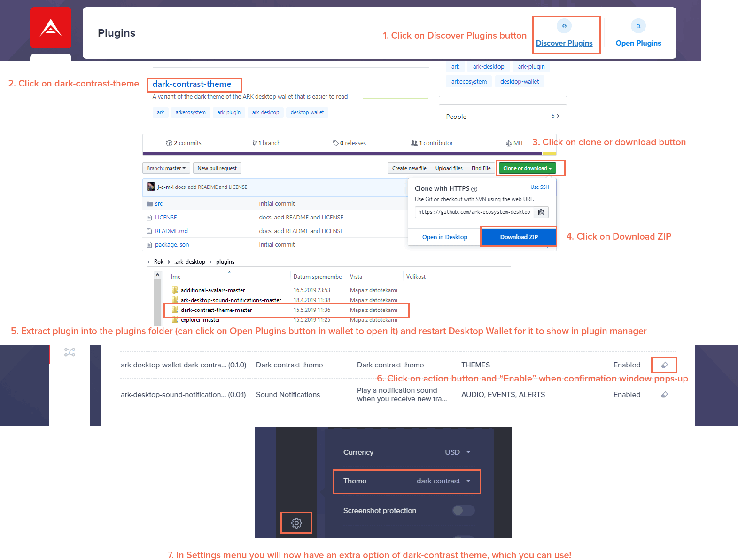Select the ark-desktop-sound-notifications-master folder
The image size is (738, 560).
(231, 300)
